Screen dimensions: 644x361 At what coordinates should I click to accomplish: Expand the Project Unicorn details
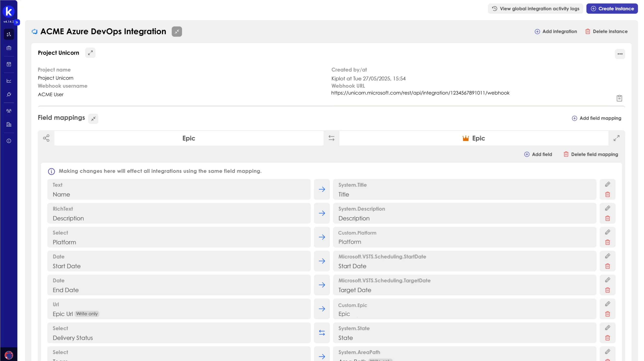pyautogui.click(x=90, y=53)
